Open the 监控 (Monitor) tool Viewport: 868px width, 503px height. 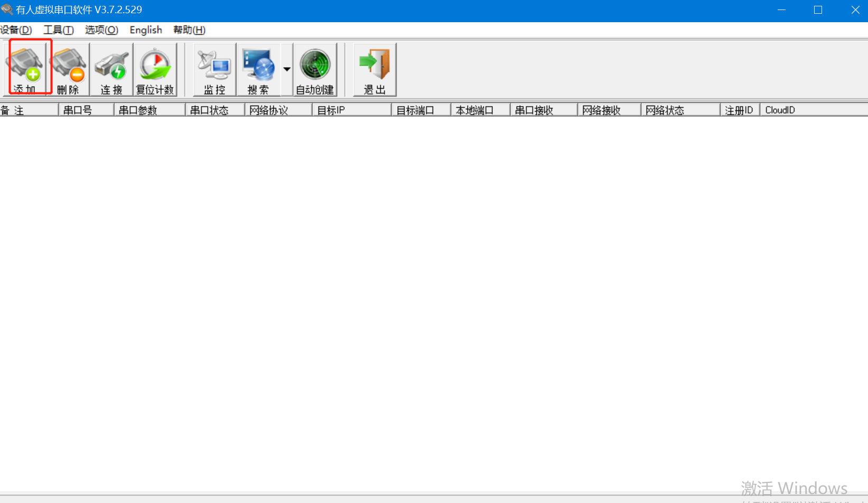click(x=214, y=69)
